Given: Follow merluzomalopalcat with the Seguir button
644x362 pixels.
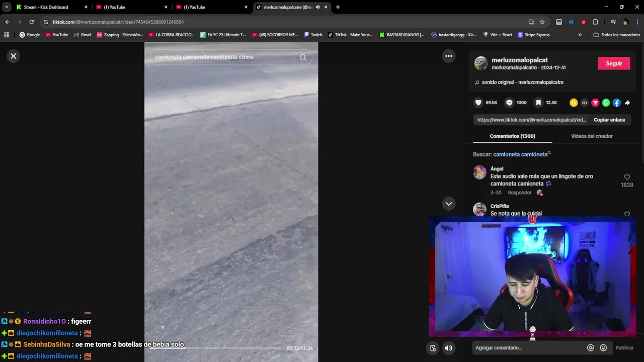Looking at the screenshot, I should coord(614,63).
